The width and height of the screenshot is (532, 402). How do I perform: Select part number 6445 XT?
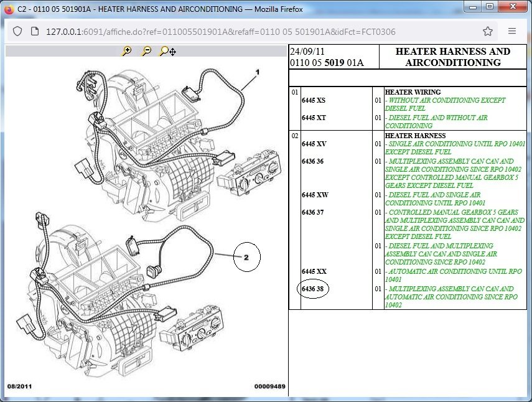(314, 118)
